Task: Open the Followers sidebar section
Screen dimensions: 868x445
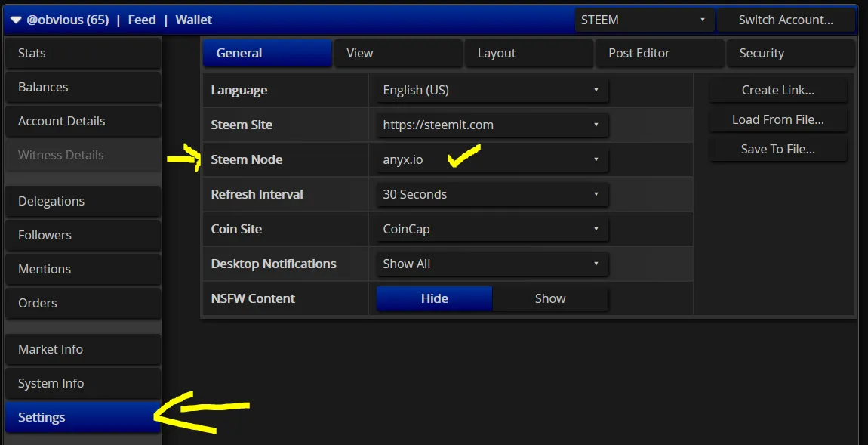Action: coord(83,235)
